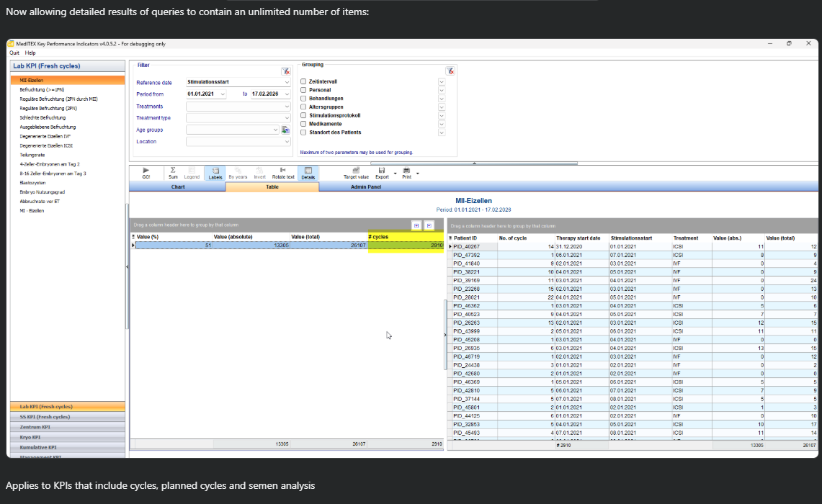This screenshot has height=504, width=822.
Task: Click the icon next to Age groups field
Action: [286, 130]
